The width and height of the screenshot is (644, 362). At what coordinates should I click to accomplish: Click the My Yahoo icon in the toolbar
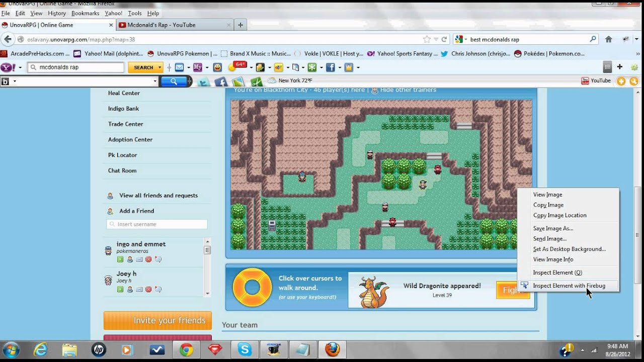pos(197,67)
